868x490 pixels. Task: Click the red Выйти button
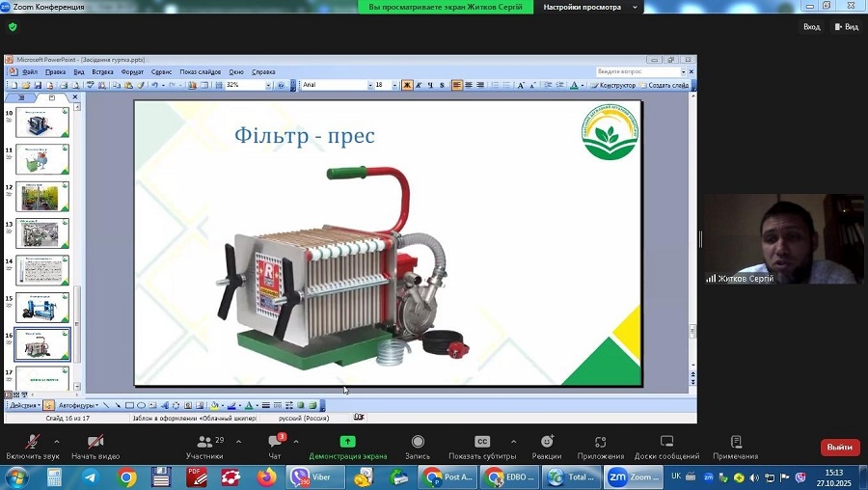tap(839, 448)
